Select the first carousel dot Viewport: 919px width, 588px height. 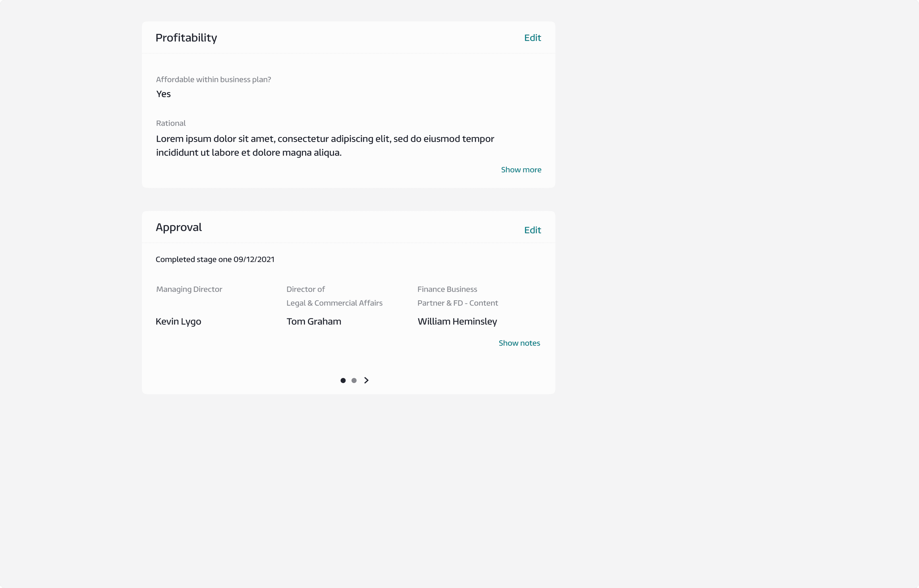pyautogui.click(x=343, y=381)
